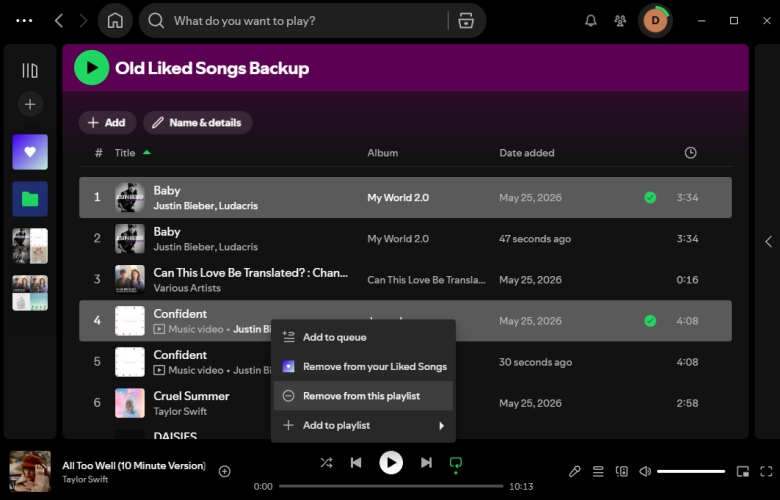Screen dimensions: 780x500
Task: Choose Remove from this playlist
Action: tap(363, 396)
